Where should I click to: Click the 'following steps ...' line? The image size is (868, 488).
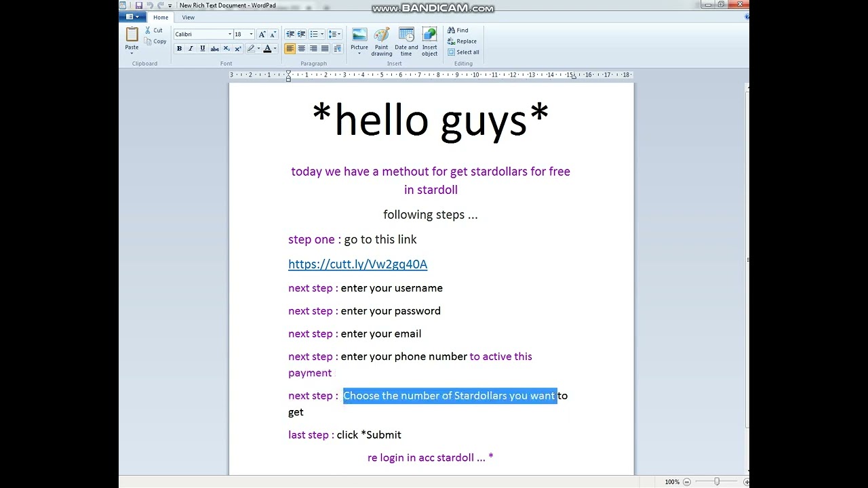point(431,215)
